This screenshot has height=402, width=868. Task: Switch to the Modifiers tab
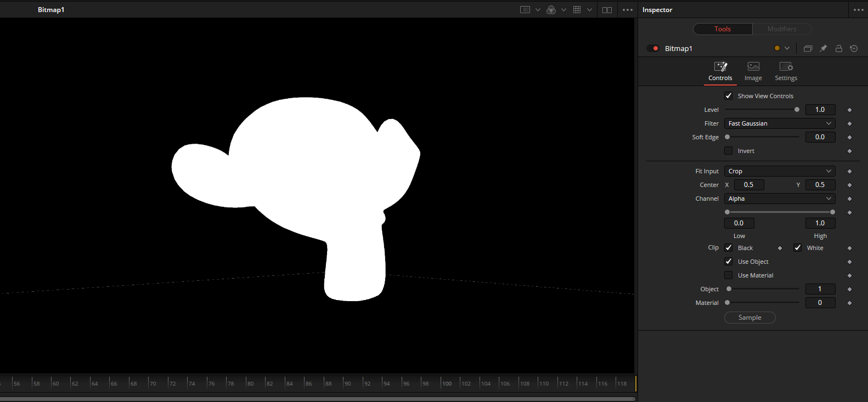point(782,29)
